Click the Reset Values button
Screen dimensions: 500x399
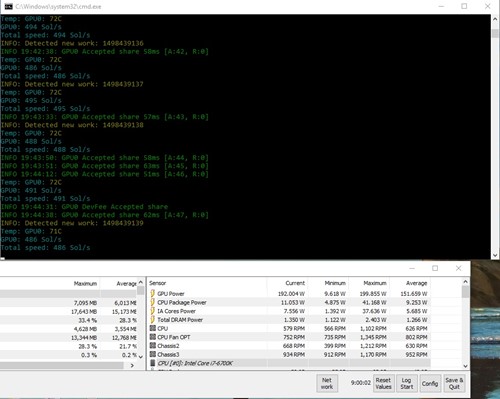(x=383, y=383)
